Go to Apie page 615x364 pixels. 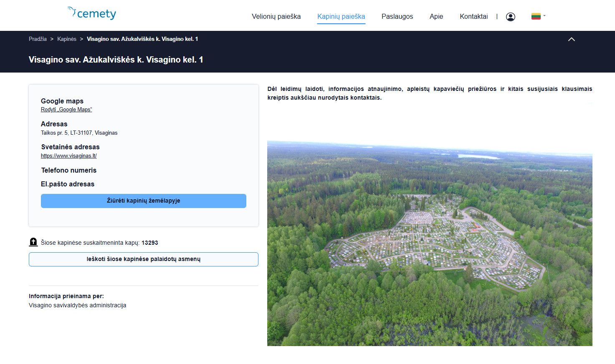[x=436, y=17]
